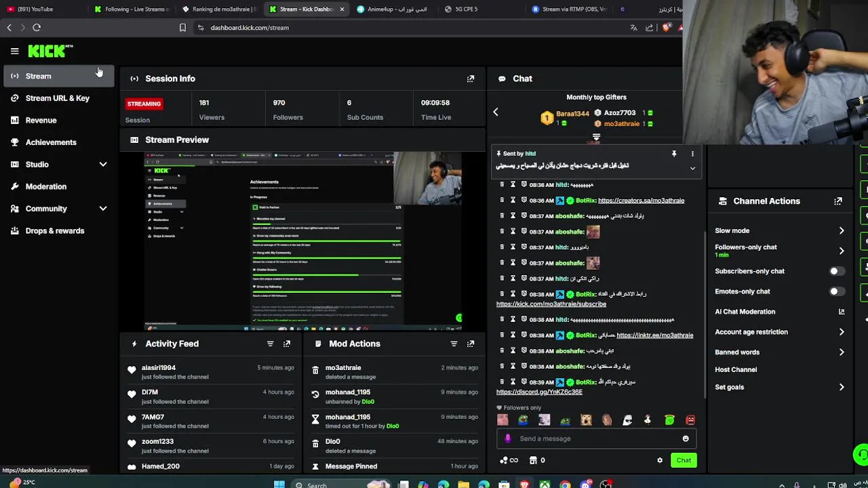
Task: Open Moderation in the sidebar
Action: click(x=58, y=186)
